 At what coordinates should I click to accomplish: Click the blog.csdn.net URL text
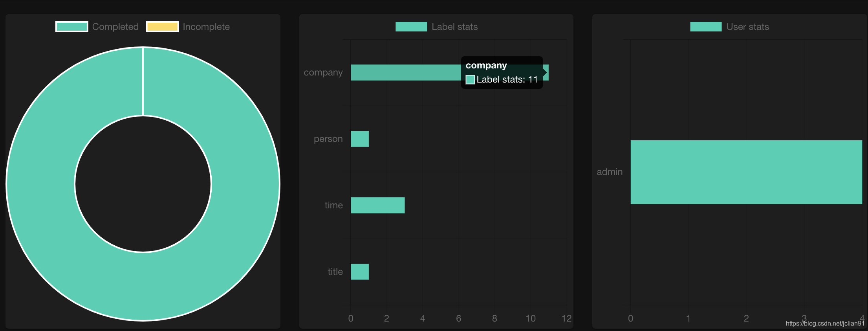click(825, 324)
